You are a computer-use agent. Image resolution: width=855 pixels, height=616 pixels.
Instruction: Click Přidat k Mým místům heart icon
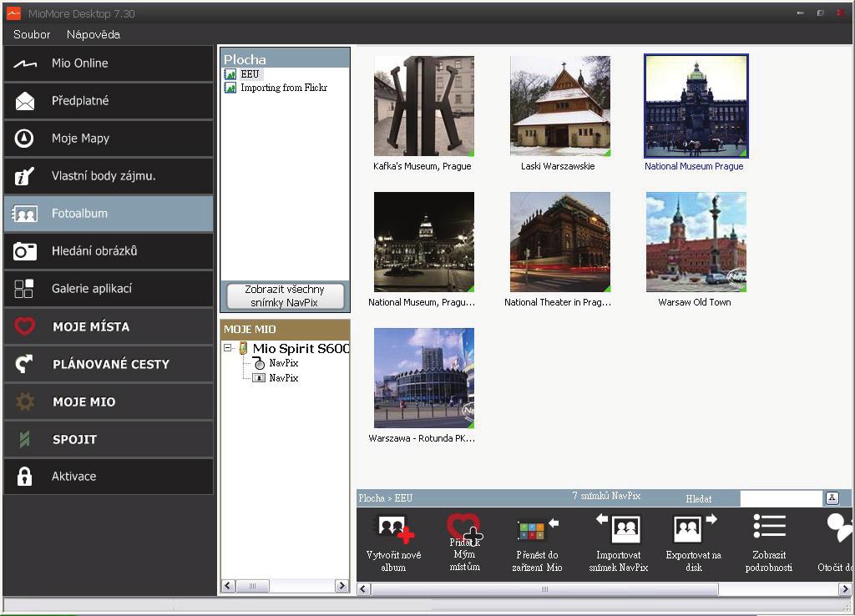(463, 528)
